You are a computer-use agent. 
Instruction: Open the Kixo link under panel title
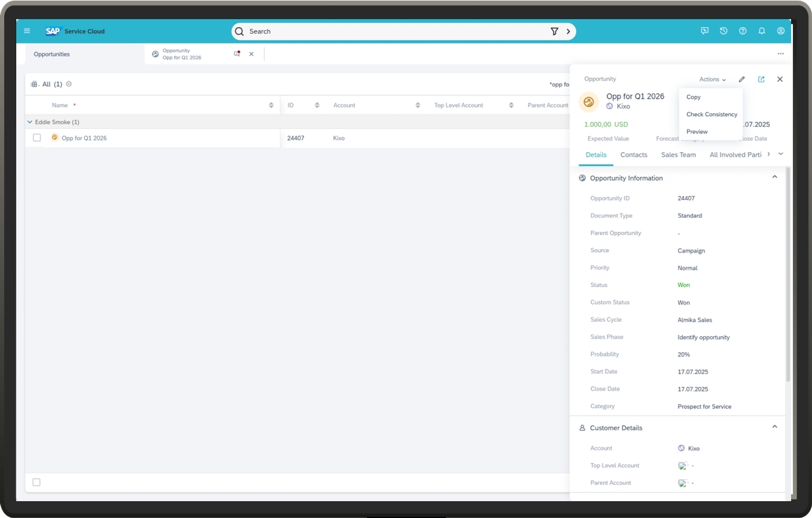click(623, 106)
